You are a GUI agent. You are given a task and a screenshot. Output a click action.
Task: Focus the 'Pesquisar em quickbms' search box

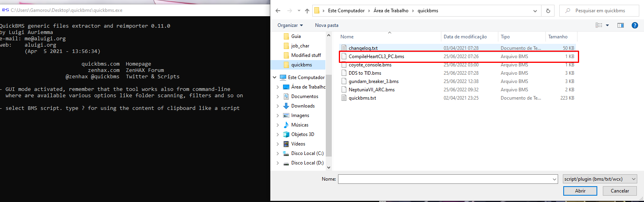[599, 11]
